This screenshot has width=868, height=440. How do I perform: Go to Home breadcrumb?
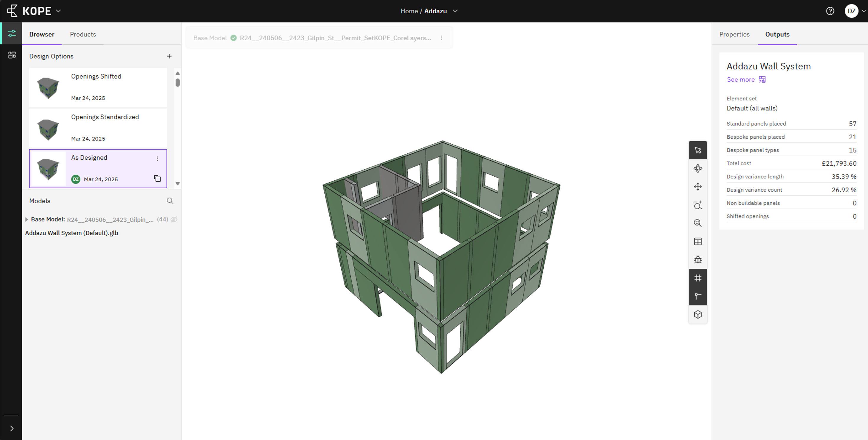pyautogui.click(x=409, y=11)
